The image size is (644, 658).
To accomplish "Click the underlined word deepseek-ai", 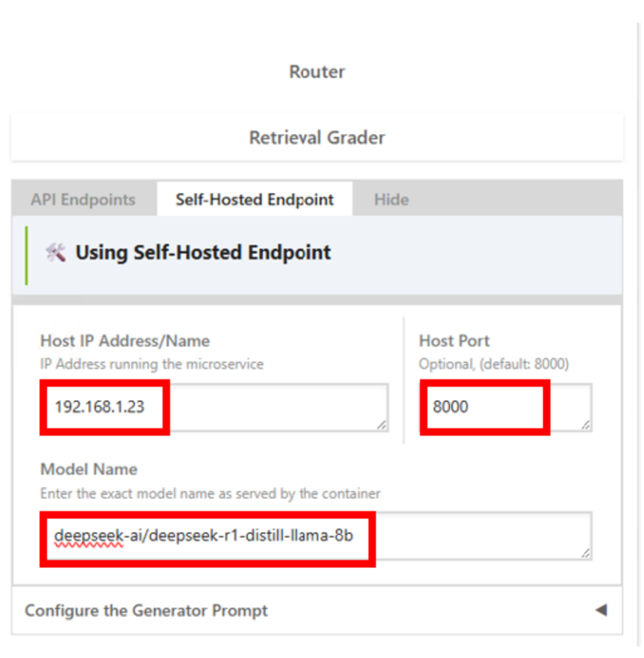I will (88, 536).
